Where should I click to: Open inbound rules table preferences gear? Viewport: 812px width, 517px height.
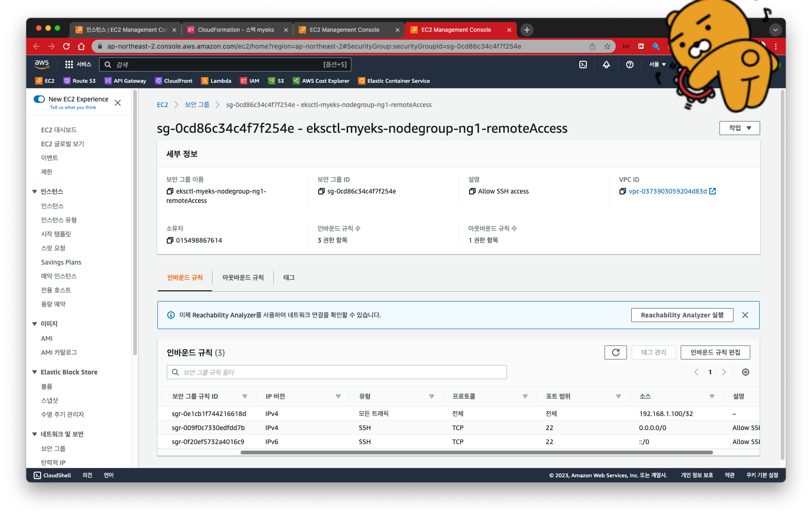746,372
